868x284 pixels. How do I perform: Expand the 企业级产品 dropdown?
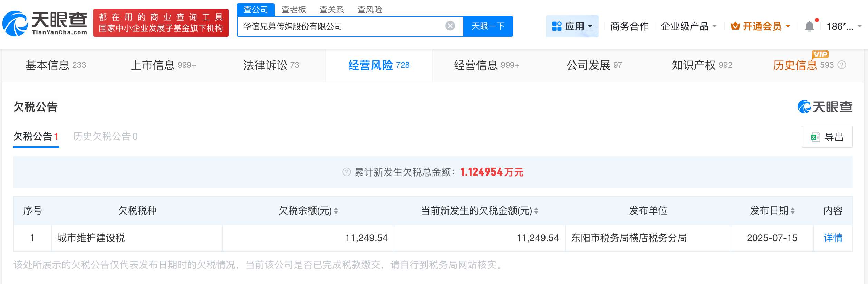(x=715, y=26)
